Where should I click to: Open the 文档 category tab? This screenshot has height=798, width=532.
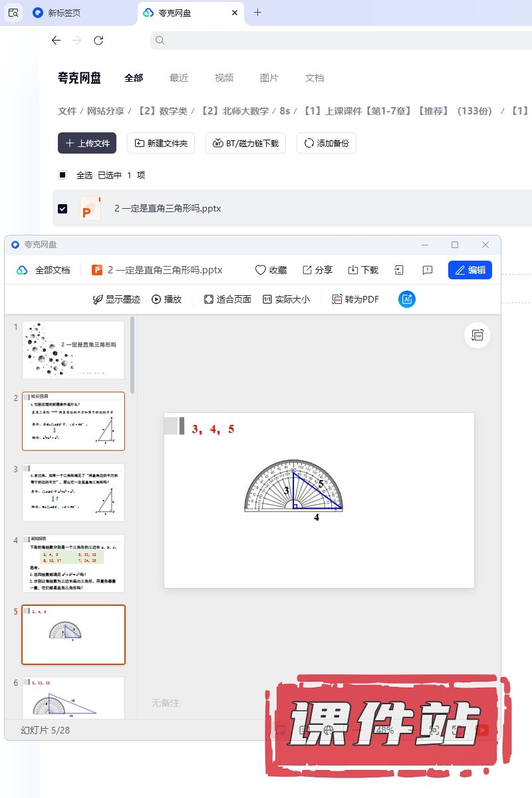[315, 78]
